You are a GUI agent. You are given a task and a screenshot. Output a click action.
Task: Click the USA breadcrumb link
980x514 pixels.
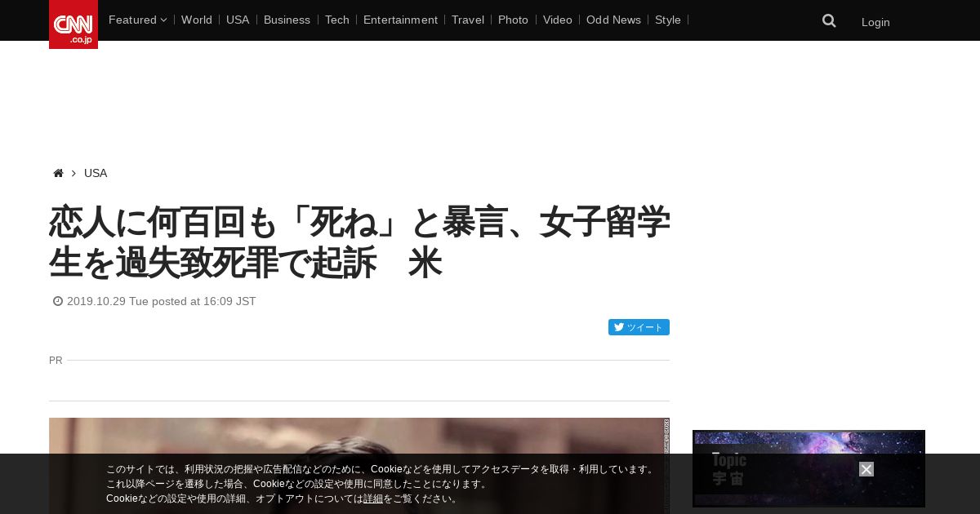tap(96, 173)
